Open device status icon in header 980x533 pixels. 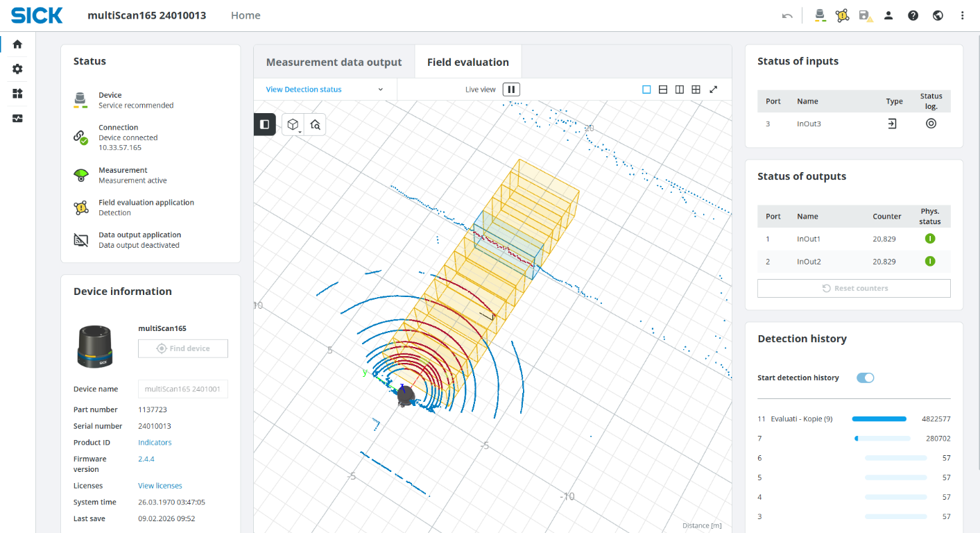pos(820,15)
